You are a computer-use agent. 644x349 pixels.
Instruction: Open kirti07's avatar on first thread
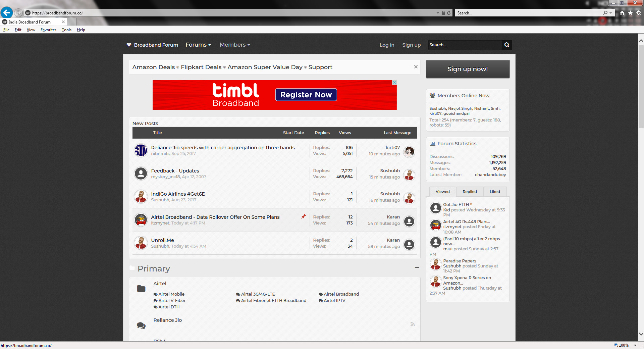pos(409,152)
